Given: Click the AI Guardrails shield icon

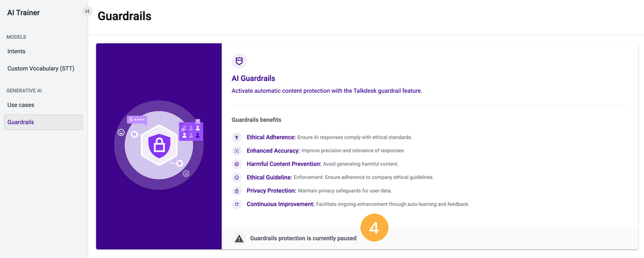Looking at the screenshot, I should tap(239, 61).
